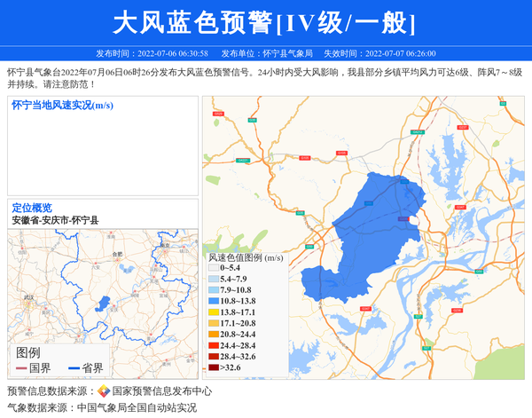Select the 10.8~13.8 blue legend swatch
532x418 pixels.
coord(213,301)
